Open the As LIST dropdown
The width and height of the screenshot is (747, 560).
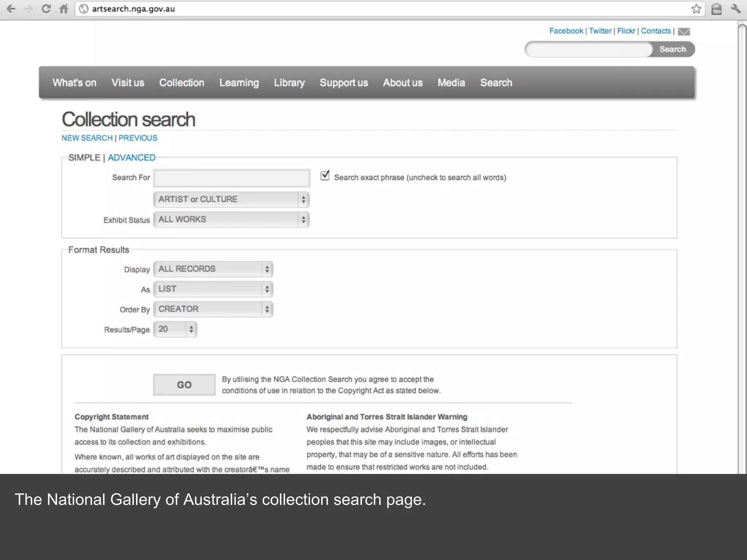(213, 289)
